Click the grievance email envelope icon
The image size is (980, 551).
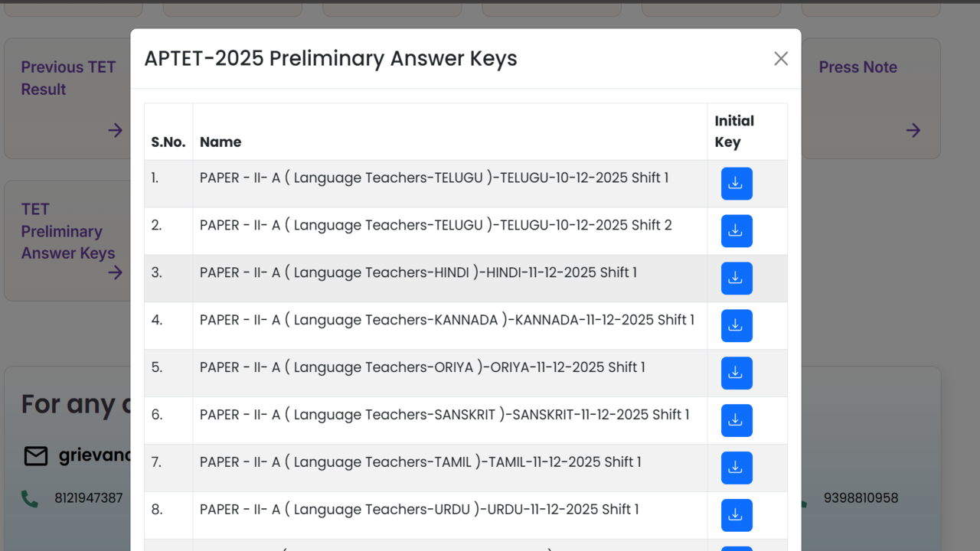pos(36,456)
